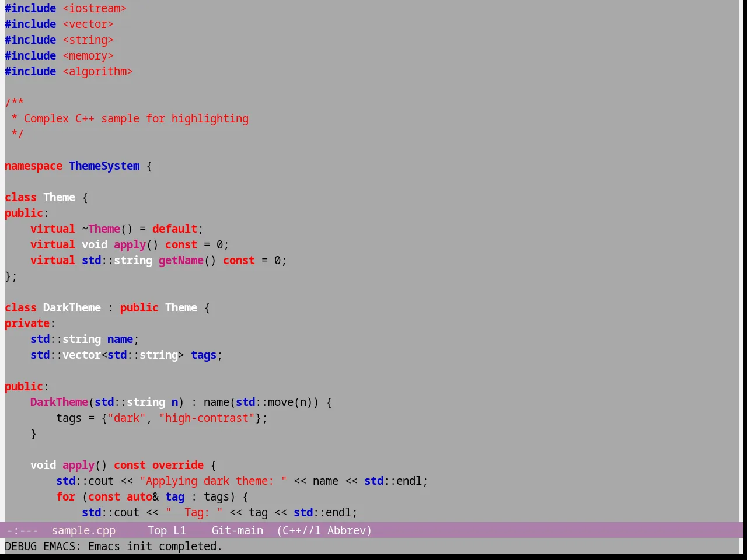Click the 'override' keyword
This screenshot has height=560, width=747.
tap(178, 466)
